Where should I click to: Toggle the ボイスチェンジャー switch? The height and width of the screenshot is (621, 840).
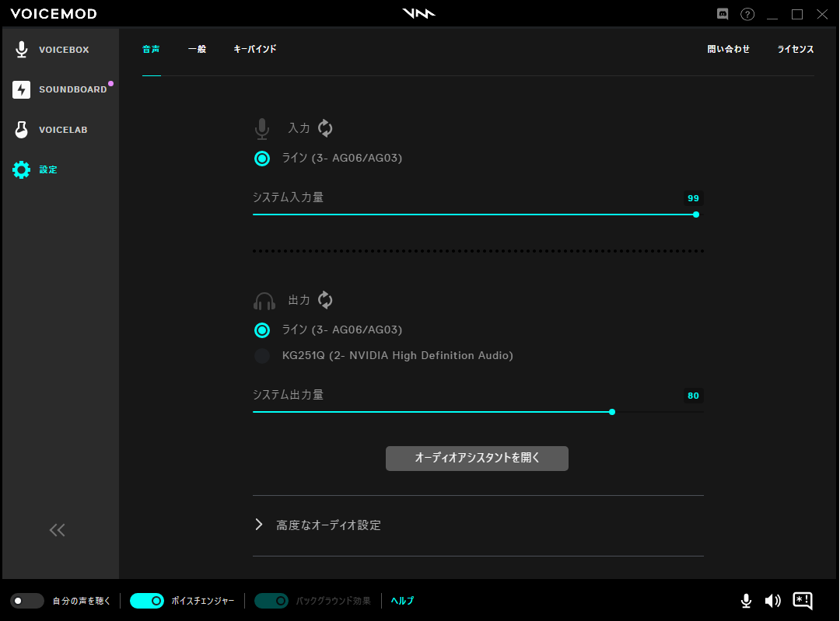tap(147, 601)
